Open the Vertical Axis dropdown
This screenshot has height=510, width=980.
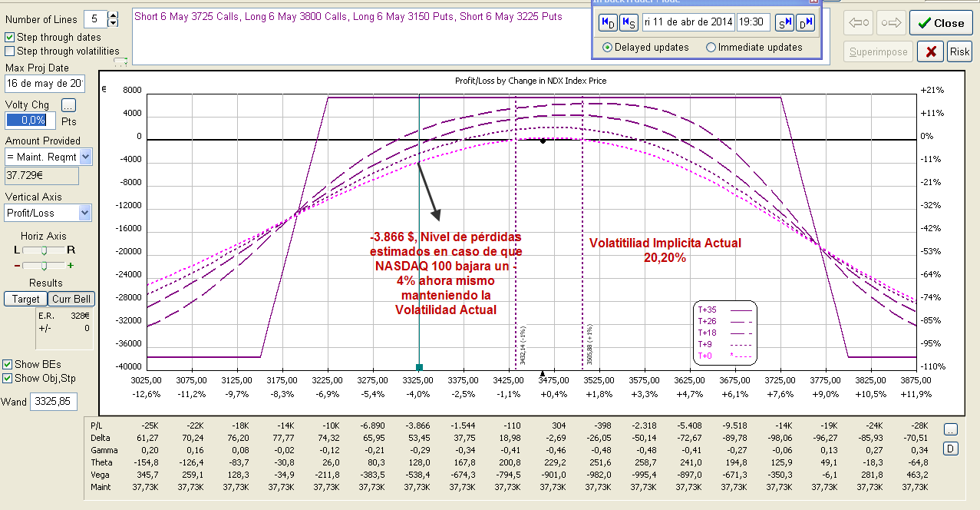coord(85,213)
